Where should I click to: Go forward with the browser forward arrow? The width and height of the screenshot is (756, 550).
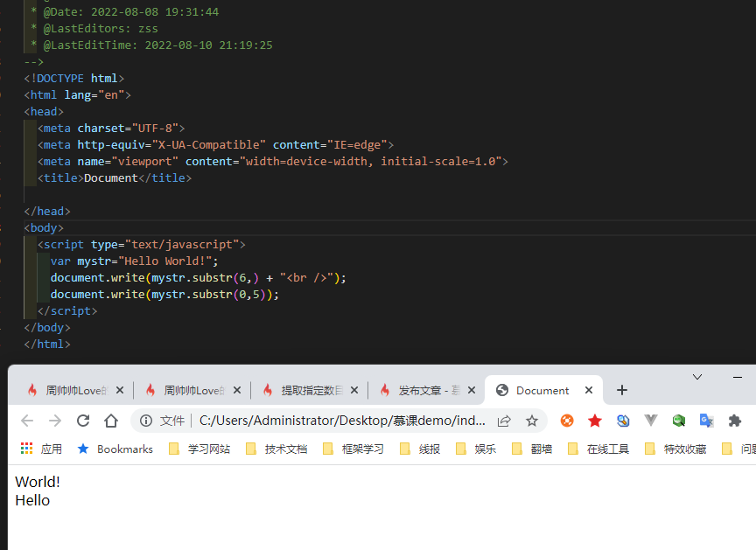(55, 421)
